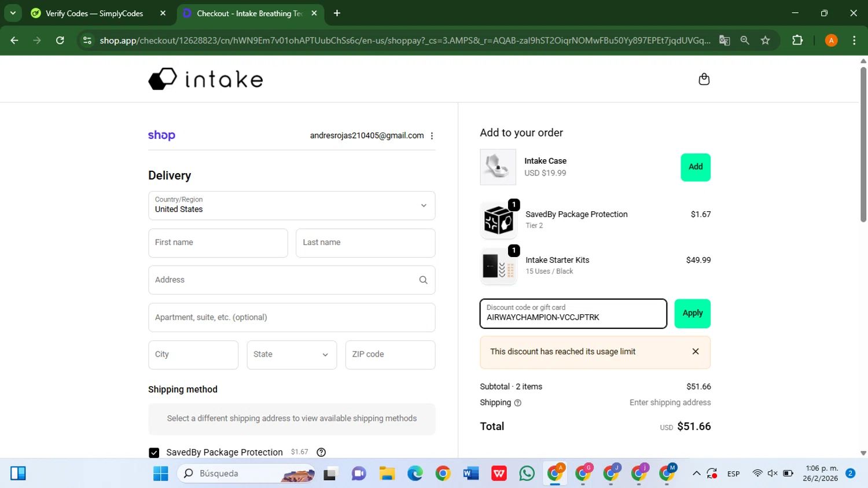Click the browser URL address bar
This screenshot has width=868, height=488.
[x=405, y=40]
